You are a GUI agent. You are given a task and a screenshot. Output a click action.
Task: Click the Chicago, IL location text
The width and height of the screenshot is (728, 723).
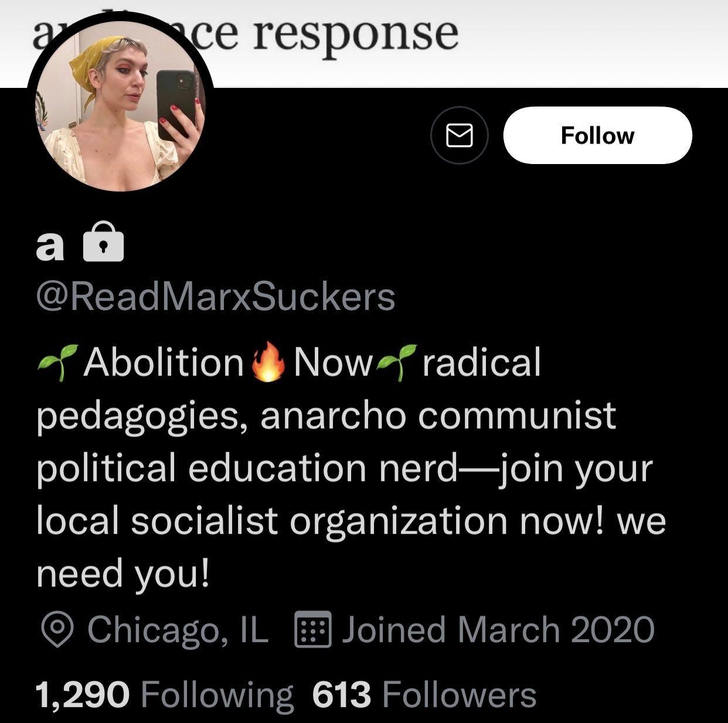[x=178, y=630]
